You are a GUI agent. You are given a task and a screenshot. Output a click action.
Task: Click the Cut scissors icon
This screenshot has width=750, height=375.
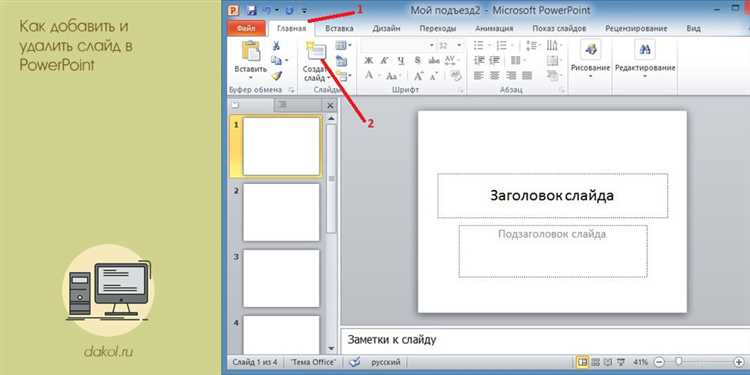(276, 46)
